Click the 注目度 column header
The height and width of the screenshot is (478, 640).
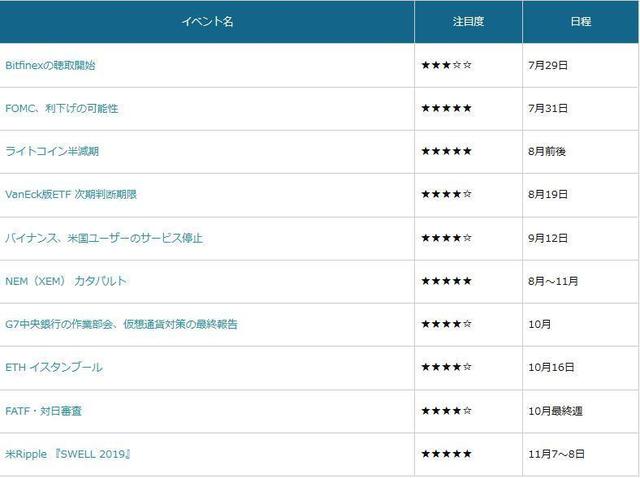(x=468, y=21)
